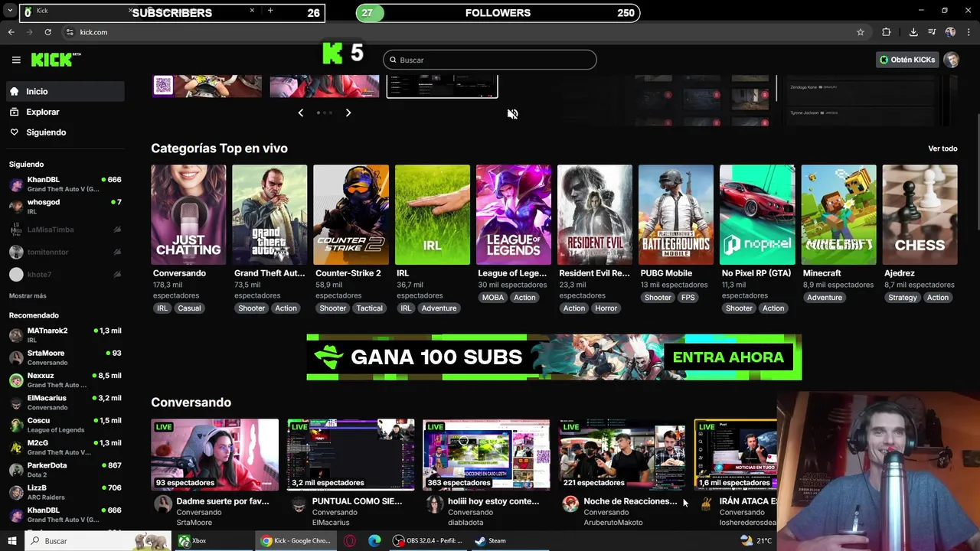Unmute the featured stream preview
The height and width of the screenshot is (551, 980).
click(x=512, y=114)
